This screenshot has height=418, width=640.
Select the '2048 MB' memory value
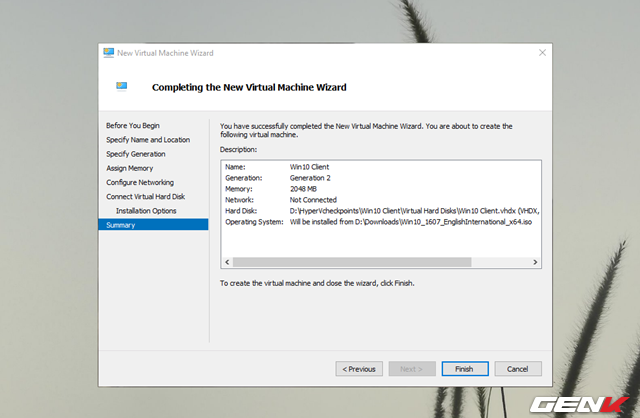click(x=303, y=189)
